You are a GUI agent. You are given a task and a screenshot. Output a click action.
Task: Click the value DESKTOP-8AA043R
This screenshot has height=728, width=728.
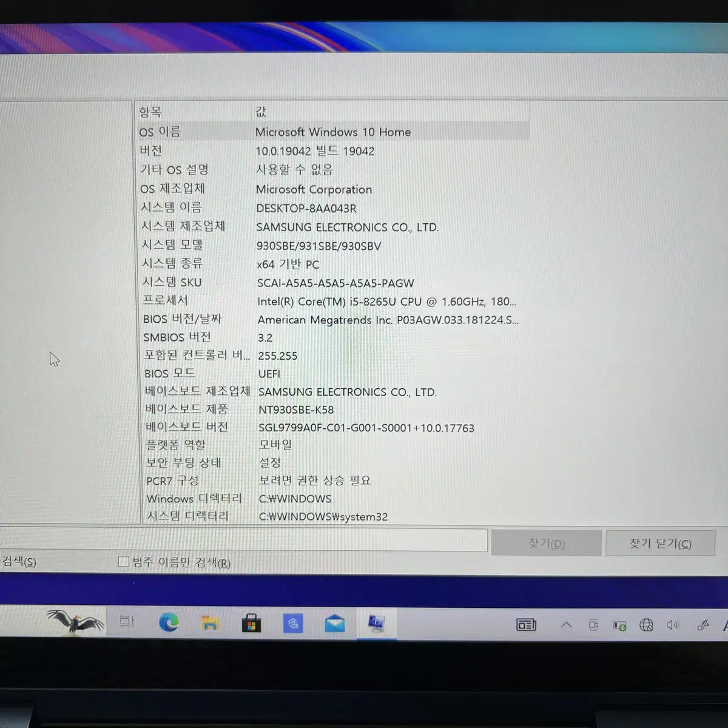pos(306,208)
